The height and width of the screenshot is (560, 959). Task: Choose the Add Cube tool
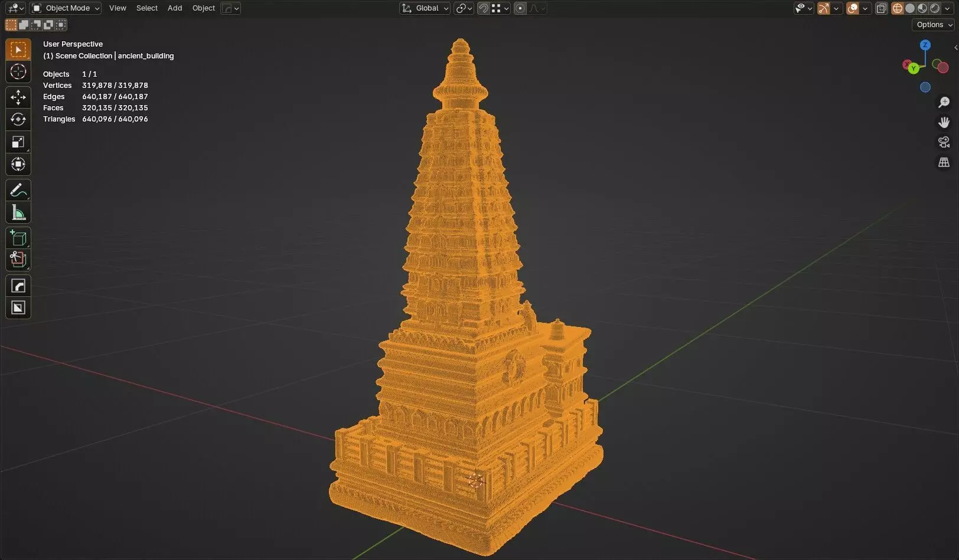point(18,238)
